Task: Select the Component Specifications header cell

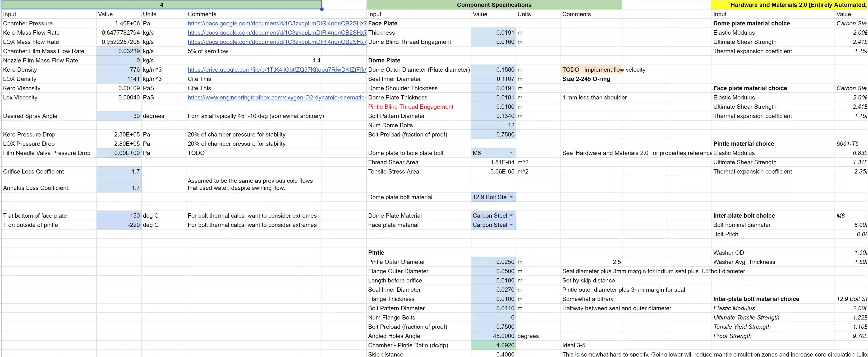Action: 494,5
